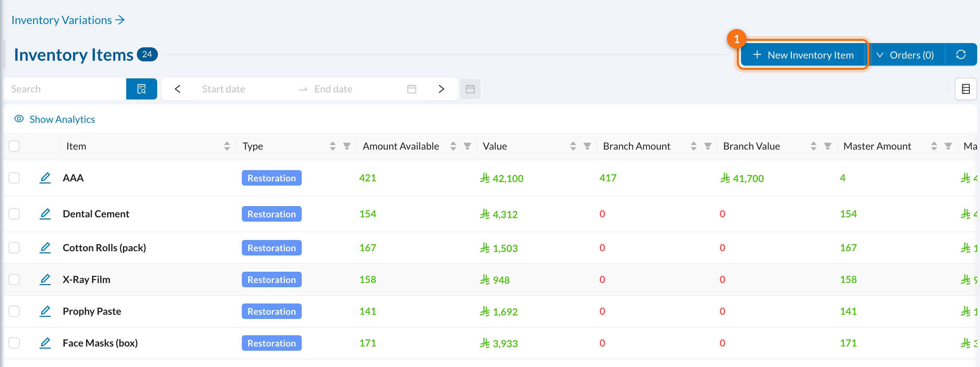Viewport: 980px width, 367px height.
Task: Click the New Inventory Item button
Action: [803, 55]
